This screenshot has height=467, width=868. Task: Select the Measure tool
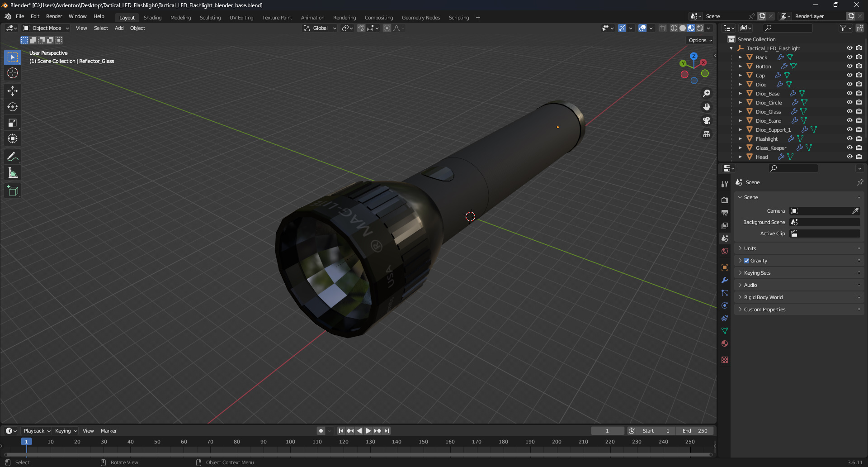[13, 172]
